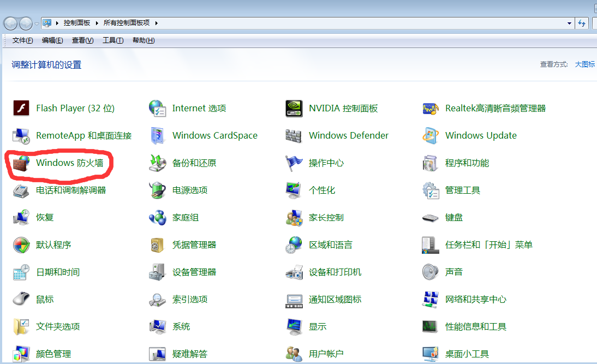Click the 凭据管理器 safe icon
Screen dimensions: 597x364
coord(157,245)
